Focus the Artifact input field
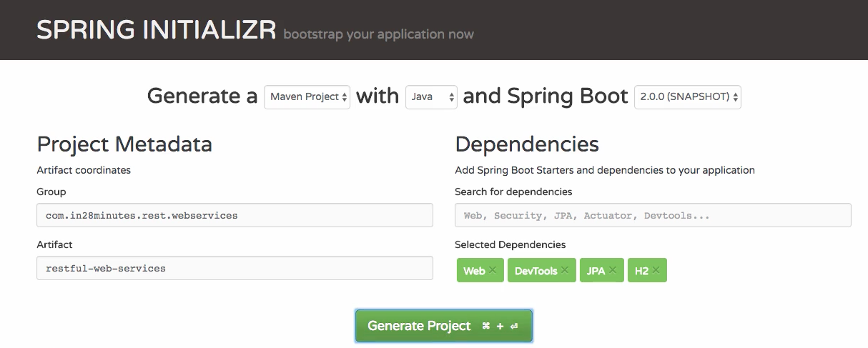 coord(235,268)
